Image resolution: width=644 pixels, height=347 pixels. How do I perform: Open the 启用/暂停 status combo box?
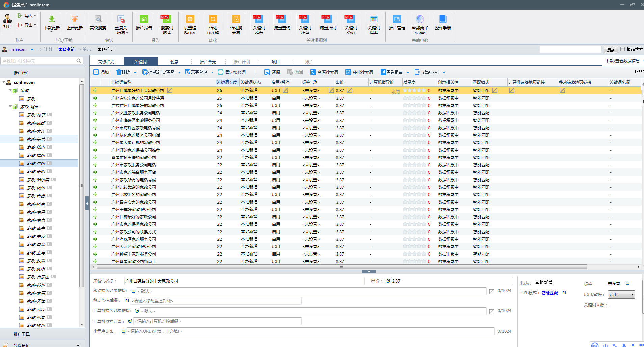[621, 294]
